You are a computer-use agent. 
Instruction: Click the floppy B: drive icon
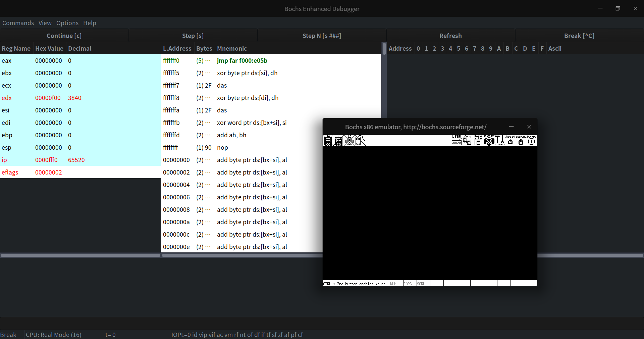pyautogui.click(x=338, y=141)
